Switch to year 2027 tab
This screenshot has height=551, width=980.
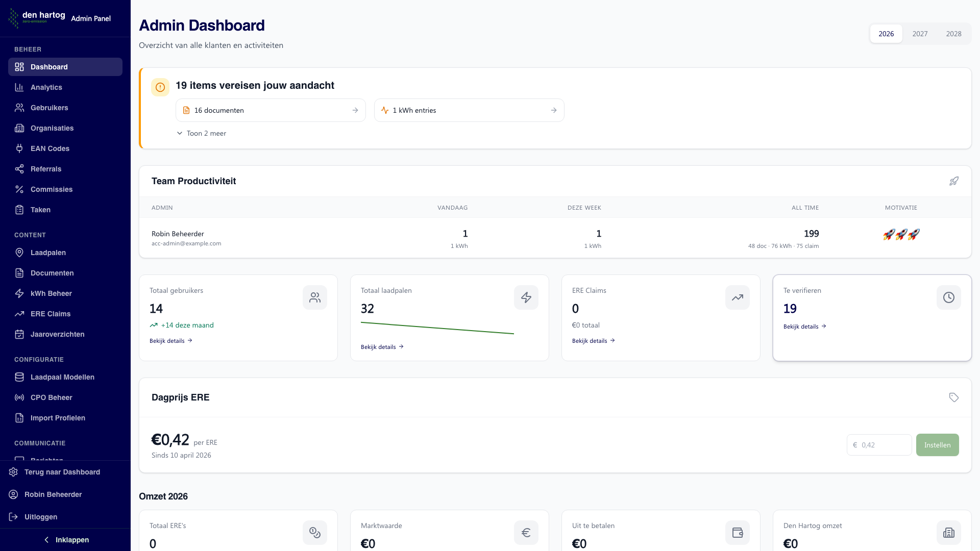tap(920, 34)
